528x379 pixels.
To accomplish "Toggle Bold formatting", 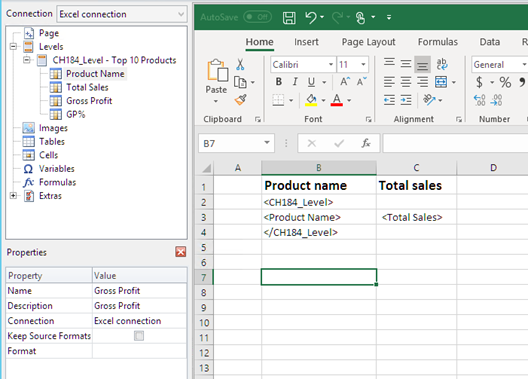I will [279, 81].
